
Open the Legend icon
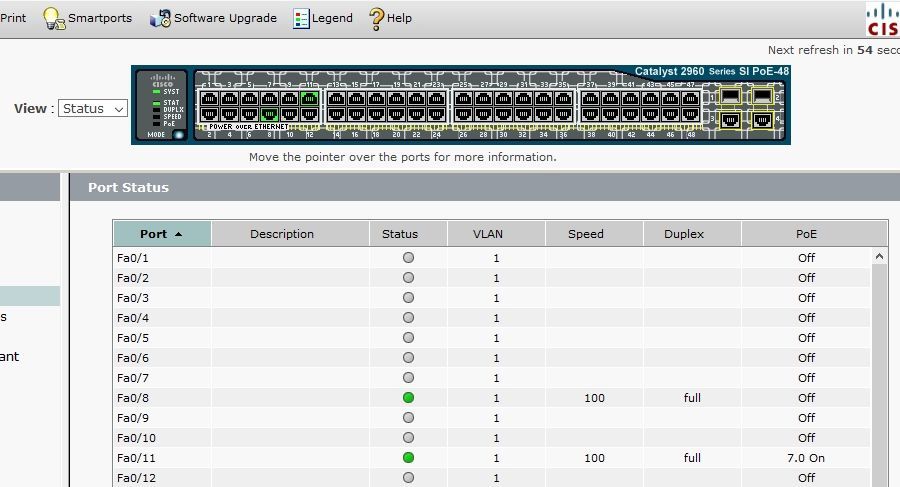301,18
